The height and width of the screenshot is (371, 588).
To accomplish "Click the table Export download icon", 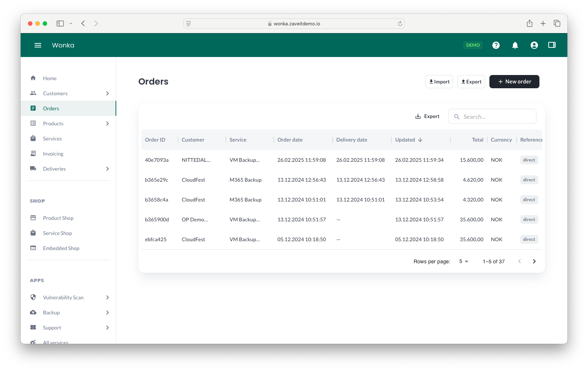I will click(418, 116).
